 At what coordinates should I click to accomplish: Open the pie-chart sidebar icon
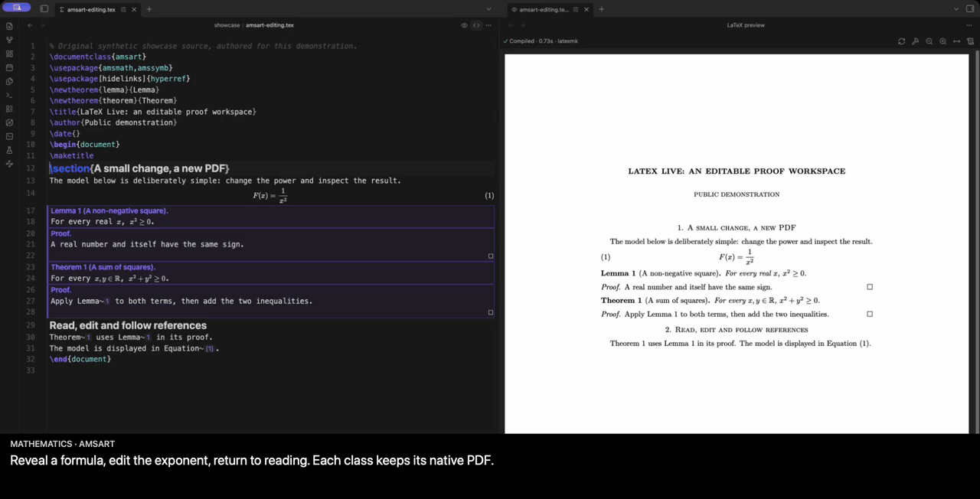pos(9,81)
